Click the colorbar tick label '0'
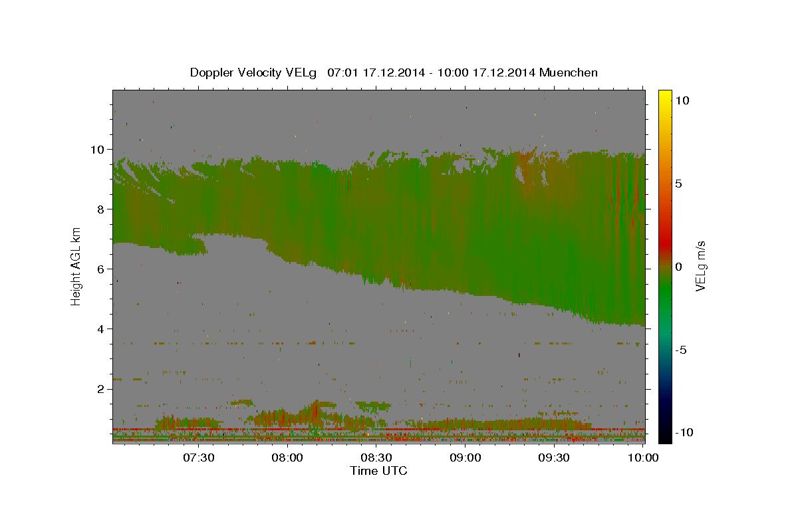 [x=678, y=266]
